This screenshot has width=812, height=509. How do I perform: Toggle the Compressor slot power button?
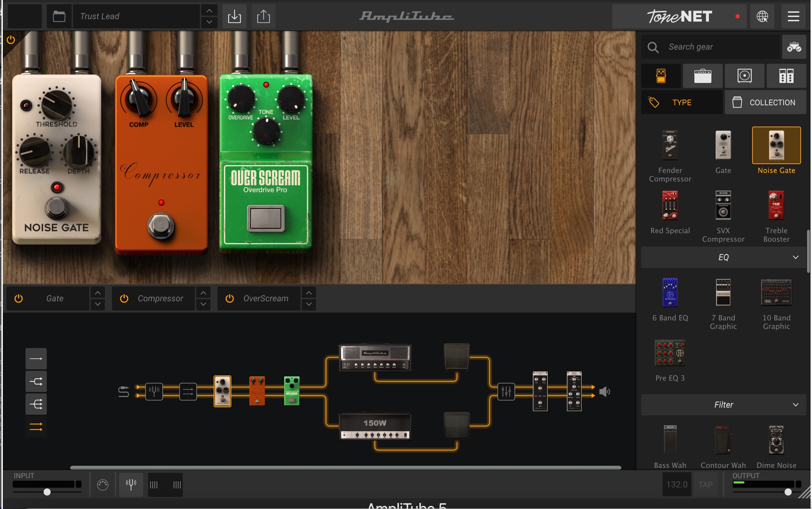tap(124, 299)
